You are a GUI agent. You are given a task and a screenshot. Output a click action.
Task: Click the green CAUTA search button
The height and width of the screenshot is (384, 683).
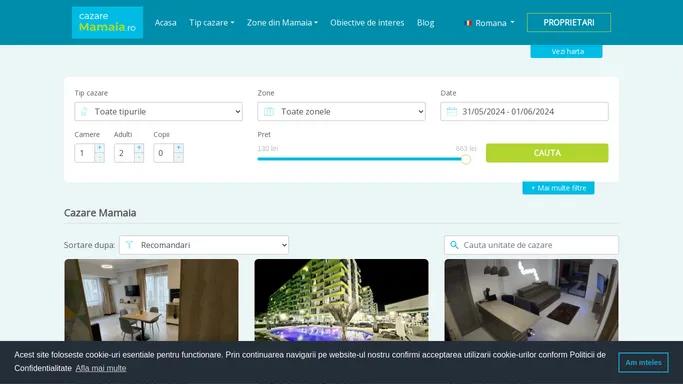[x=547, y=153]
